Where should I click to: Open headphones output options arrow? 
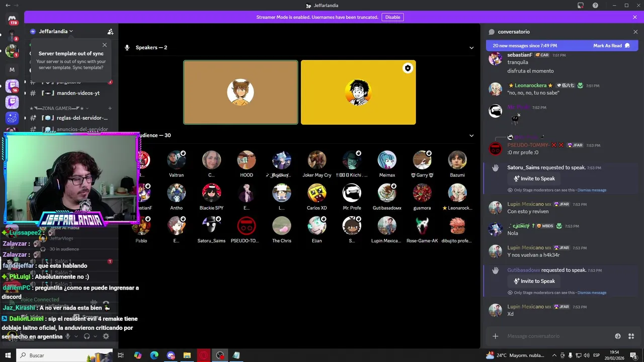pyautogui.click(x=95, y=336)
